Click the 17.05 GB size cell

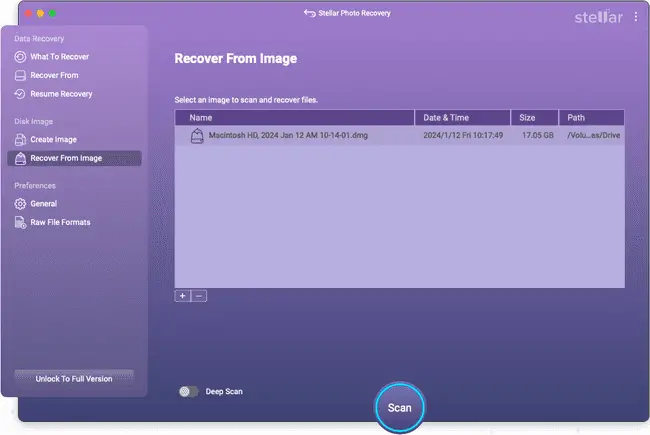538,136
